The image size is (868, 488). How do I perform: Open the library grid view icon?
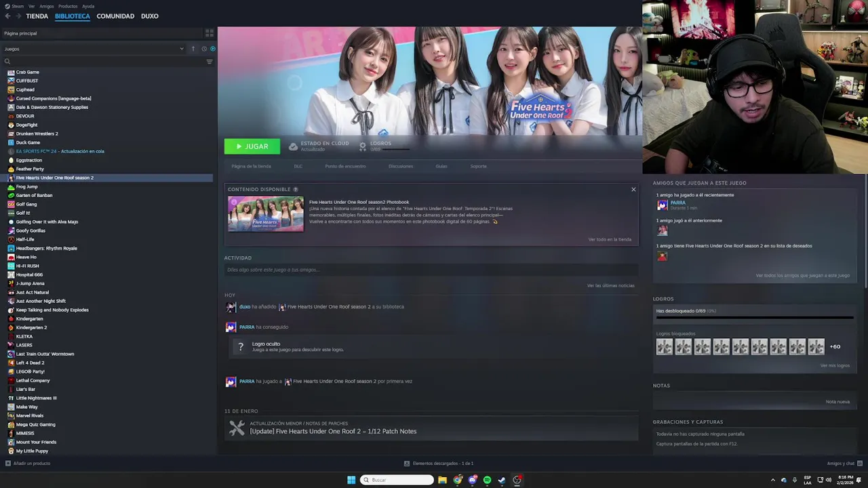210,33
